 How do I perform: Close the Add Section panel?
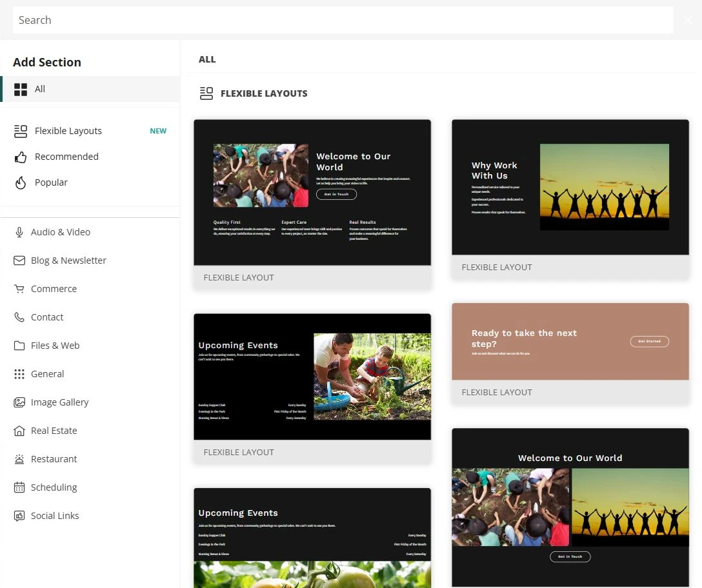[x=688, y=20]
